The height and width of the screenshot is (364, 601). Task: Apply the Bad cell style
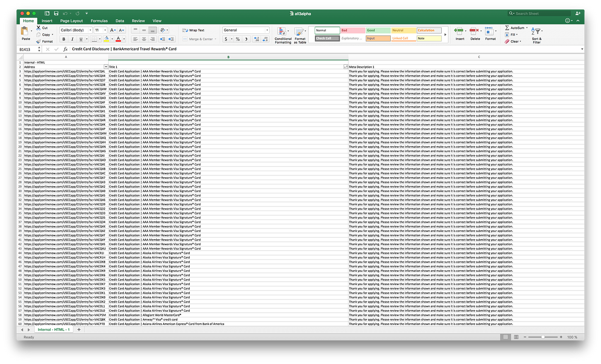(x=353, y=30)
